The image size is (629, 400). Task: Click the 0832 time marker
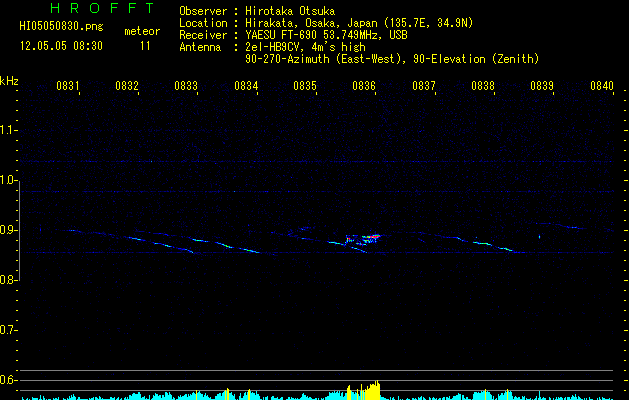tap(127, 86)
